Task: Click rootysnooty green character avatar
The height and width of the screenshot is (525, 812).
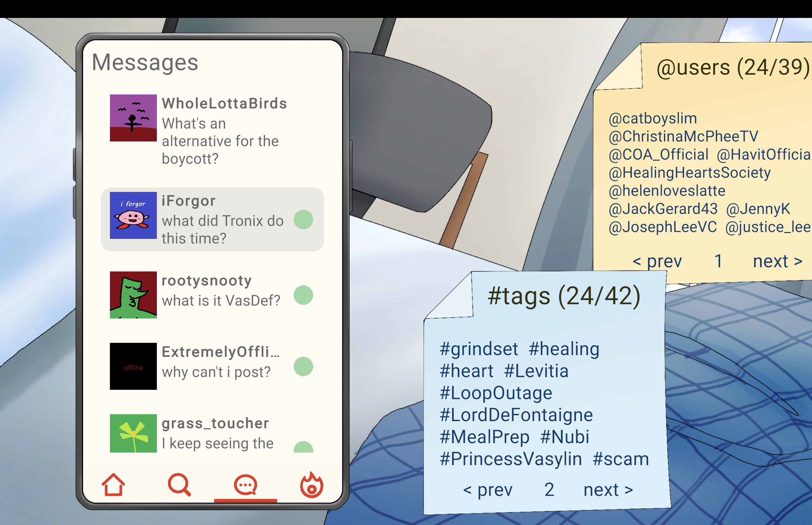Action: pyautogui.click(x=133, y=295)
